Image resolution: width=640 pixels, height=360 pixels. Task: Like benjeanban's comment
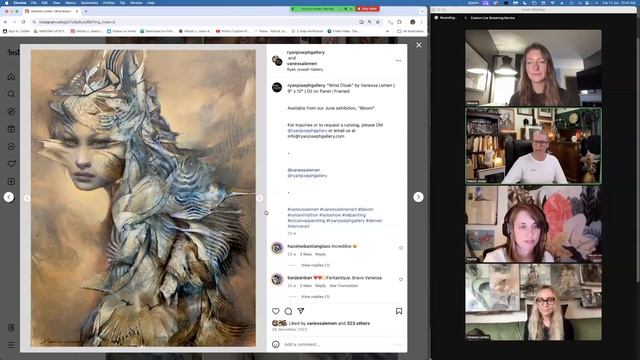pyautogui.click(x=401, y=279)
